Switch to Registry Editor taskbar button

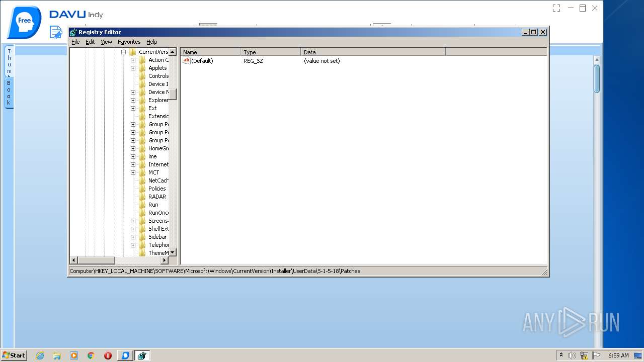[x=142, y=355]
